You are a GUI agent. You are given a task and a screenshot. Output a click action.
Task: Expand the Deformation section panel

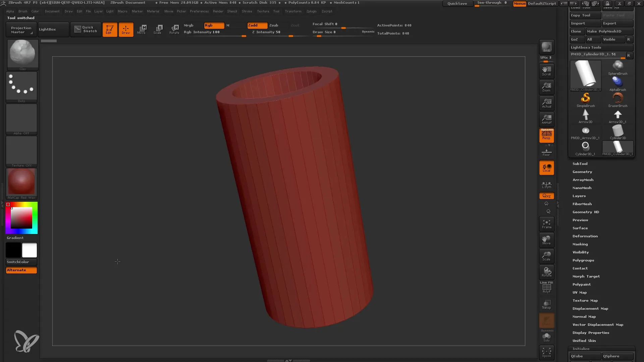[x=585, y=236]
